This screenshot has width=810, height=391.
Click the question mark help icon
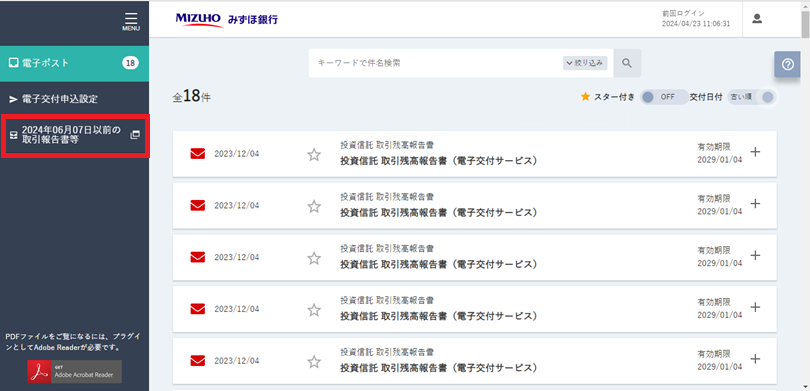click(787, 65)
